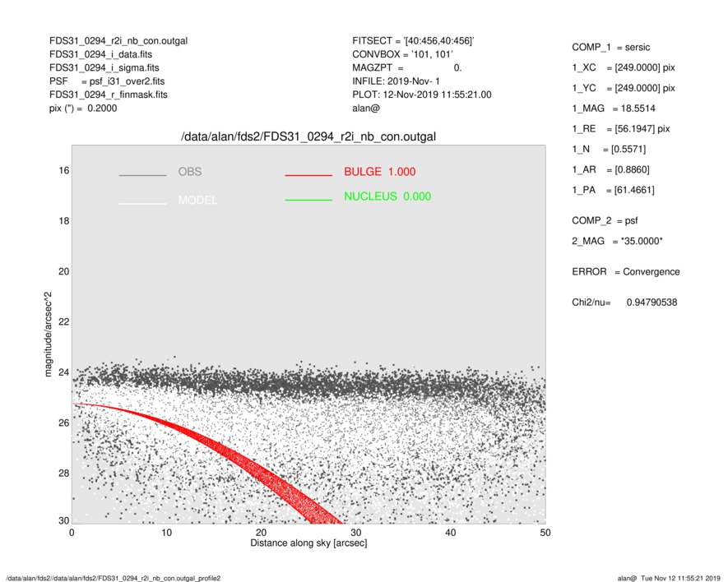Click the 1_RE = [56.1947] pix value
The width and height of the screenshot is (728, 582).
(621, 129)
